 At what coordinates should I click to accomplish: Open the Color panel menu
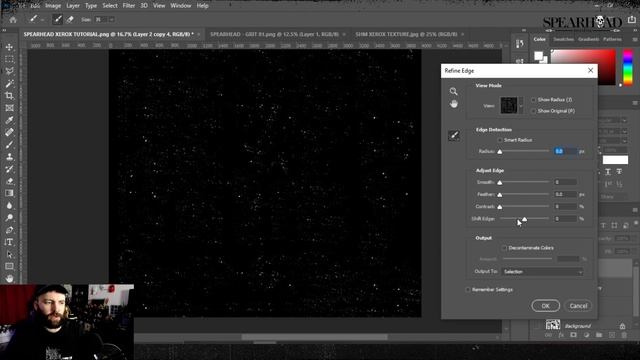[635, 40]
